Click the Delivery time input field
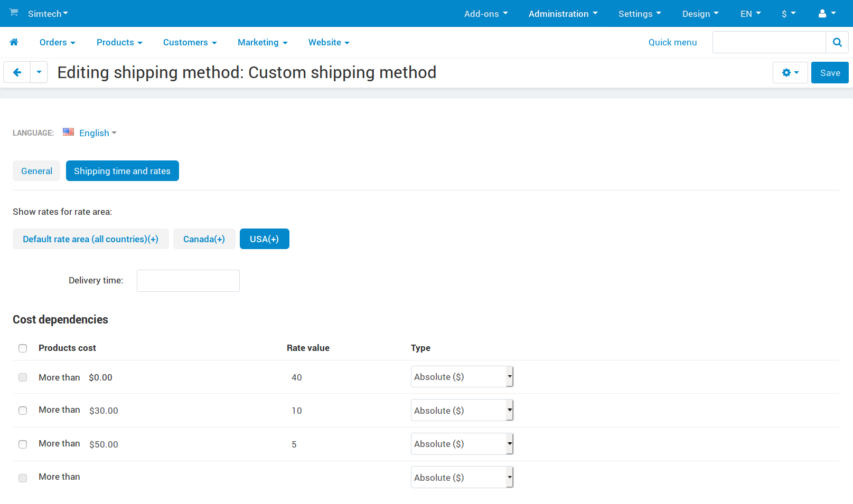This screenshot has width=853, height=504. pyautogui.click(x=188, y=281)
